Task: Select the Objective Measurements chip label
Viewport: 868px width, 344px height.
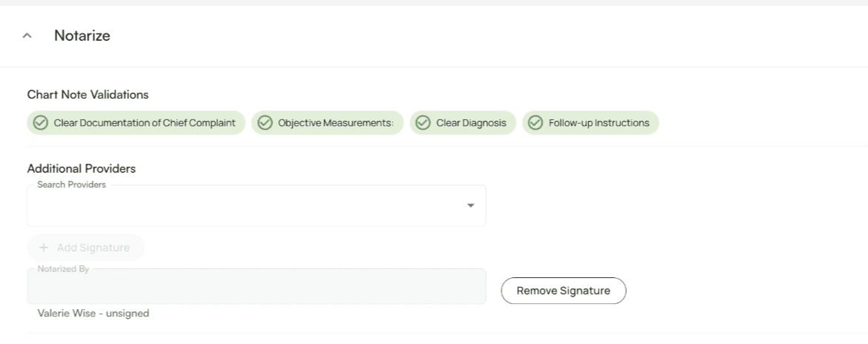Action: pos(335,123)
